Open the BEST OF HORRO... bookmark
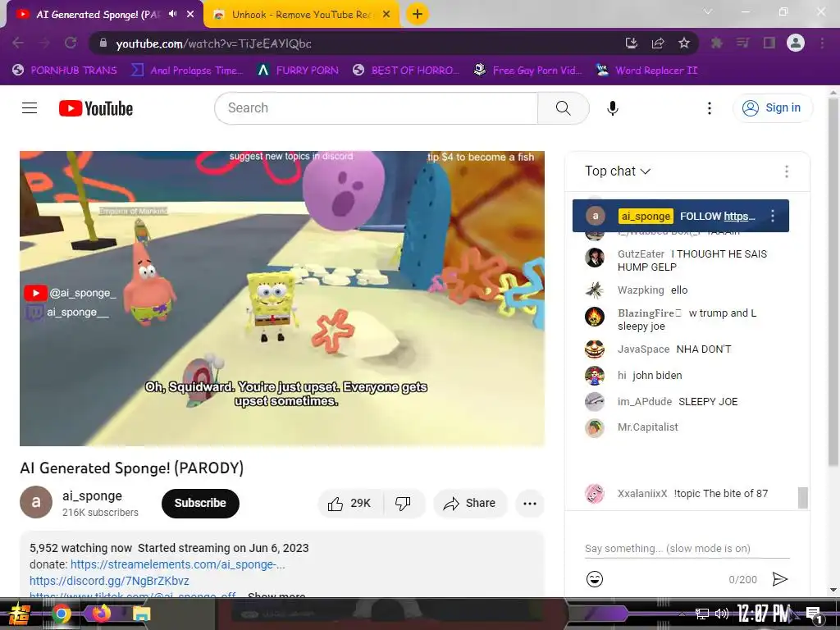 pos(406,71)
